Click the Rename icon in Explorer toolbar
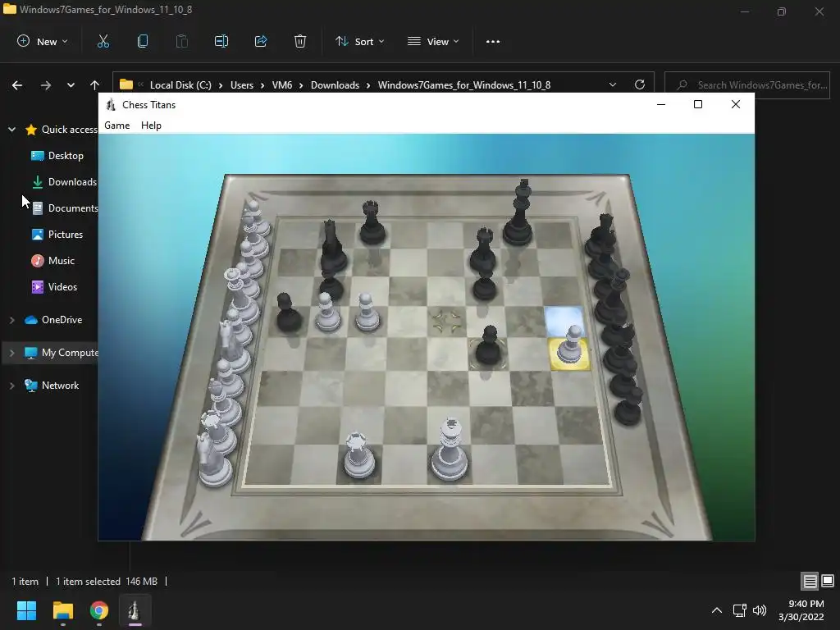Viewport: 840px width, 630px height. 221,41
